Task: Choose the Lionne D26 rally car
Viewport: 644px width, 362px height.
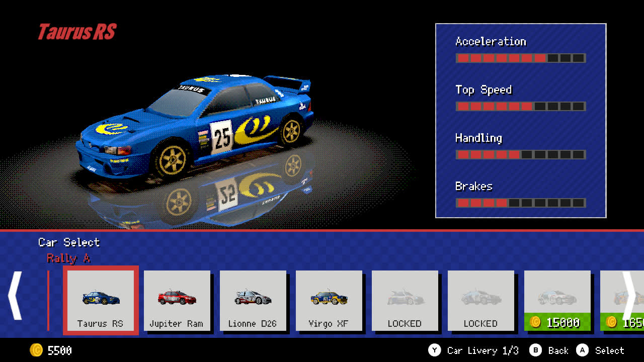Action: click(253, 301)
